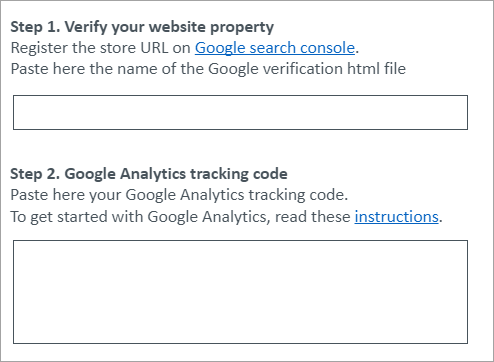494x362 pixels.
Task: Click the 'Step 1. Verify your website property' heading
Action: [x=142, y=27]
